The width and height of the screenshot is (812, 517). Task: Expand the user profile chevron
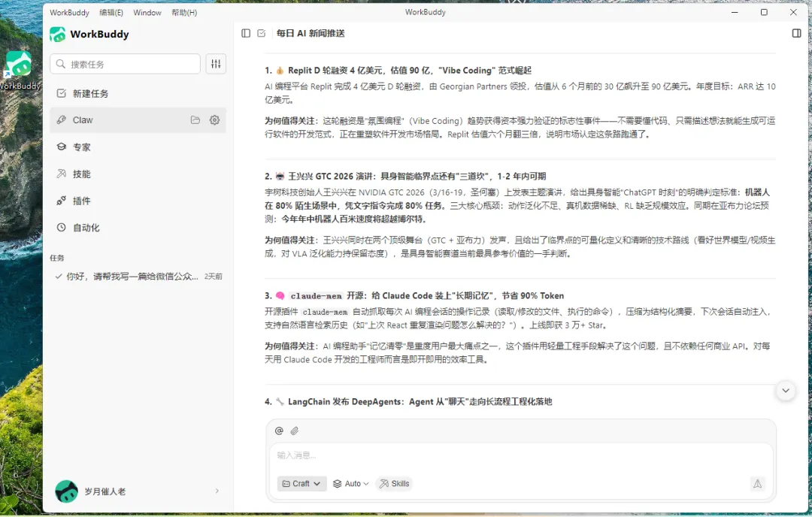click(217, 491)
